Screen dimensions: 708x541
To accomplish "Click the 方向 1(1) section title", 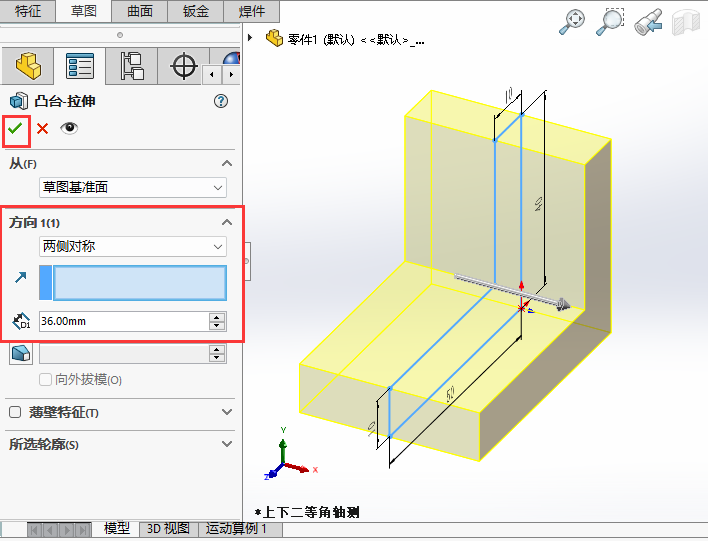I will click(34, 223).
